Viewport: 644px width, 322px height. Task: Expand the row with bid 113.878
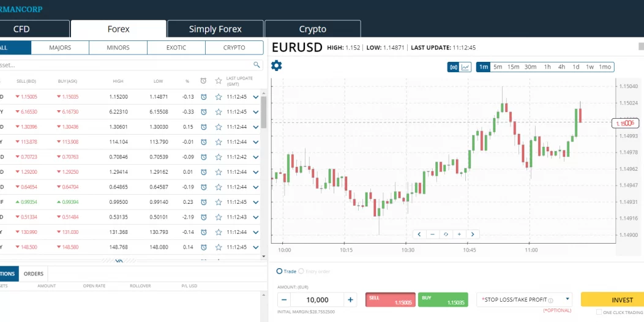256,142
